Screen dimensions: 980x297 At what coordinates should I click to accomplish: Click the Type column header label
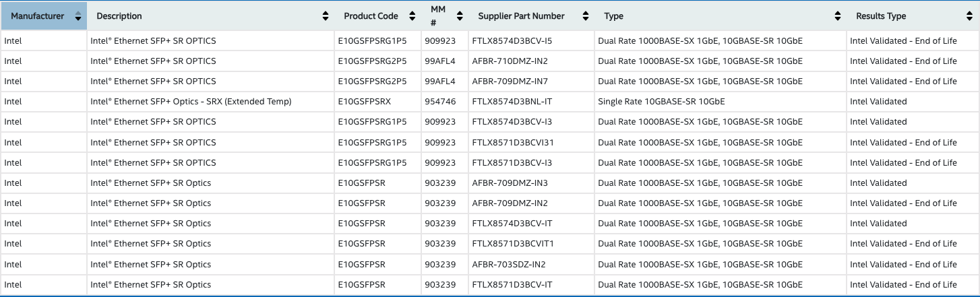tap(613, 16)
